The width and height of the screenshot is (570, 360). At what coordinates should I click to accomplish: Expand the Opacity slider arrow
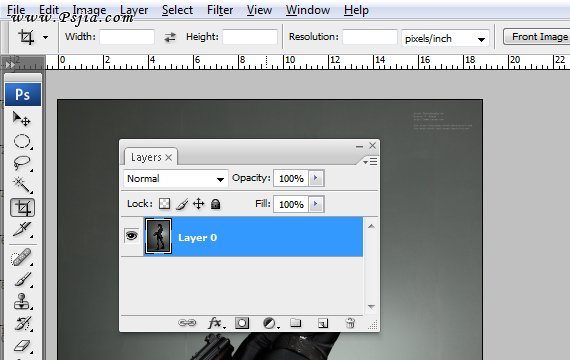[316, 178]
